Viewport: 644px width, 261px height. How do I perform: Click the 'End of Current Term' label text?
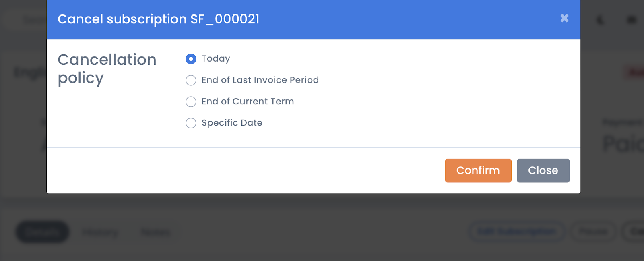pos(248,101)
